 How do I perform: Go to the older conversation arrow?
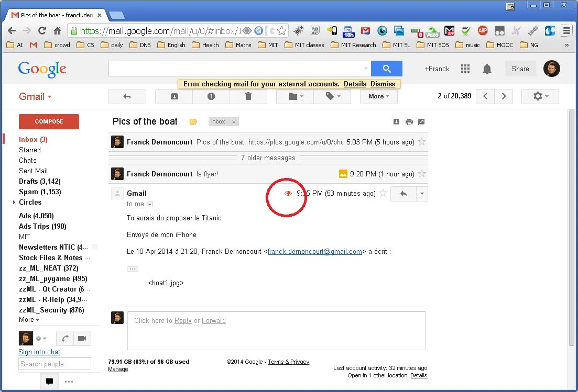coord(504,96)
